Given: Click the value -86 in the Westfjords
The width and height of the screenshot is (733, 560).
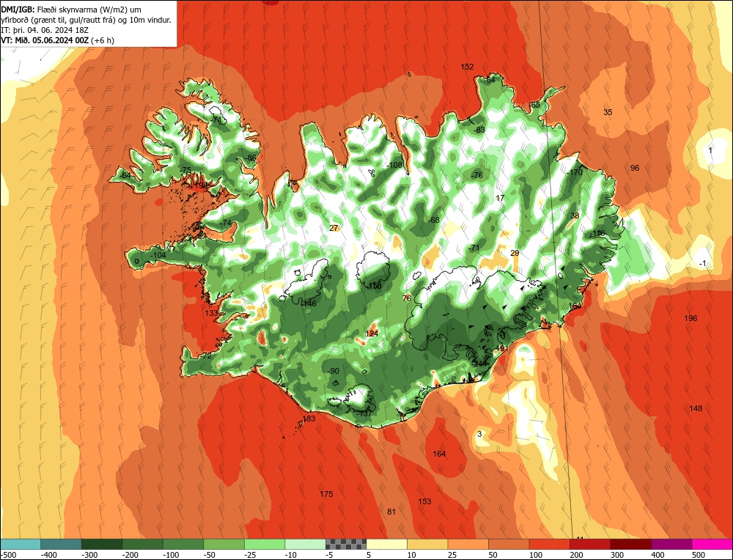Looking at the screenshot, I should coord(251,158).
